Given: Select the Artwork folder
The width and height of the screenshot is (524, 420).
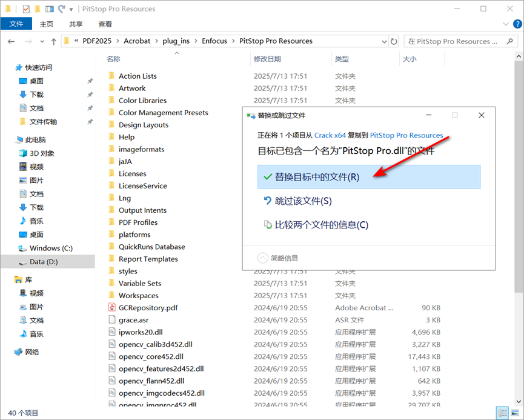Looking at the screenshot, I should (132, 88).
